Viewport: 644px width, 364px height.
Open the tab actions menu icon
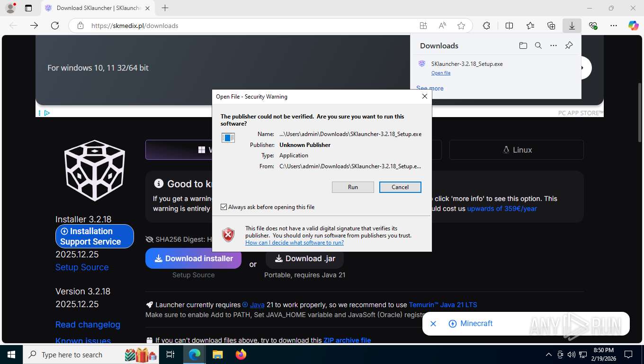pos(28,8)
